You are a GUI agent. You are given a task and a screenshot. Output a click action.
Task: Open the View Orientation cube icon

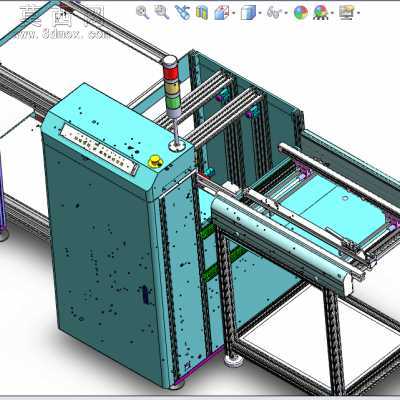point(221,13)
